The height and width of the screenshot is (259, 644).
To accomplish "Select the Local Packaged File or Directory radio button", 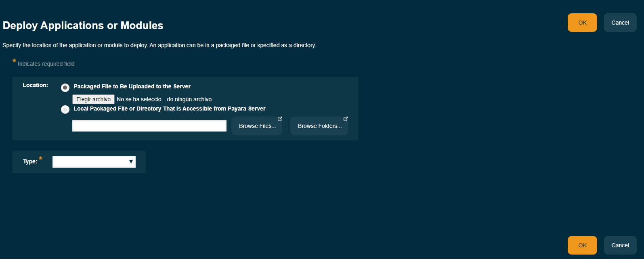I will 65,109.
